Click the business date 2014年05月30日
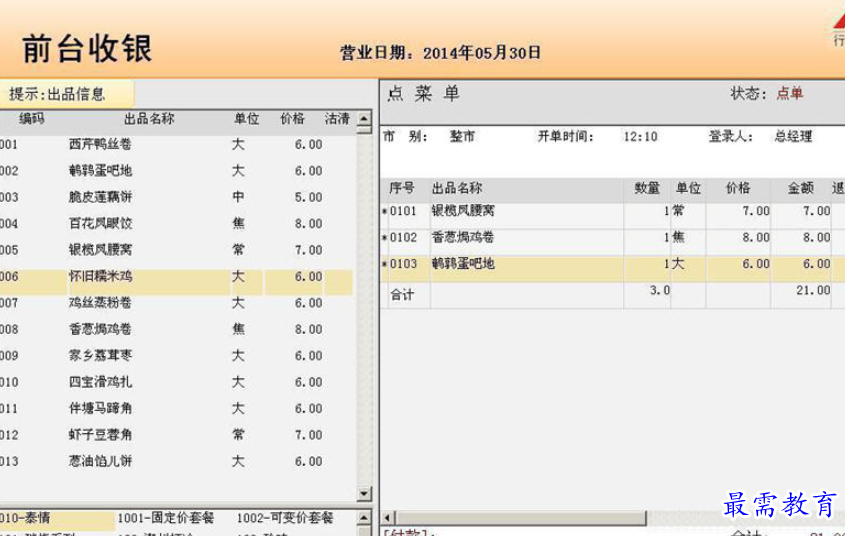This screenshot has height=536, width=845. click(482, 53)
